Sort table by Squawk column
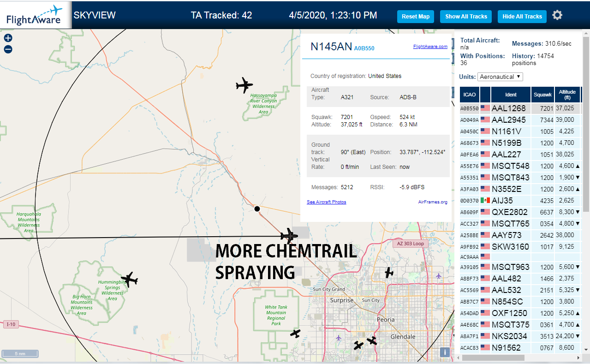The width and height of the screenshot is (590, 364). (542, 95)
